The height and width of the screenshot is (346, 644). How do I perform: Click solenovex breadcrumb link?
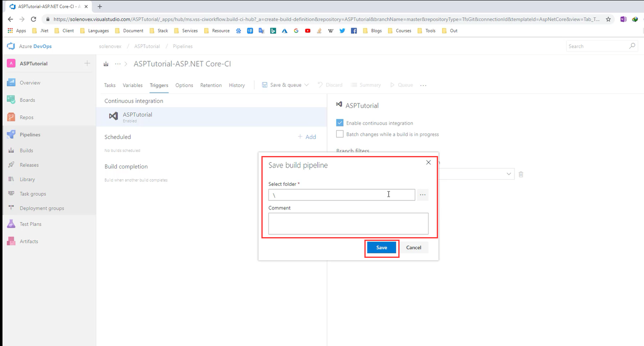[110, 46]
